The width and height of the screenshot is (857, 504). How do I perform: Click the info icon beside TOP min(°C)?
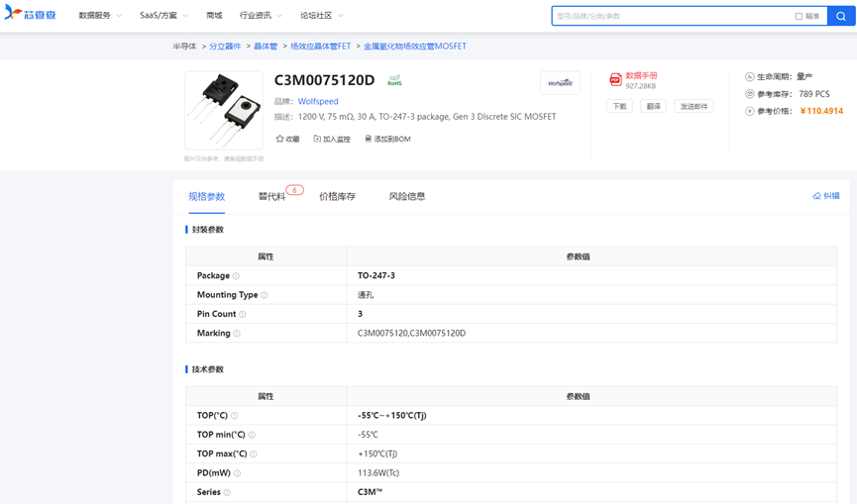[x=252, y=436]
